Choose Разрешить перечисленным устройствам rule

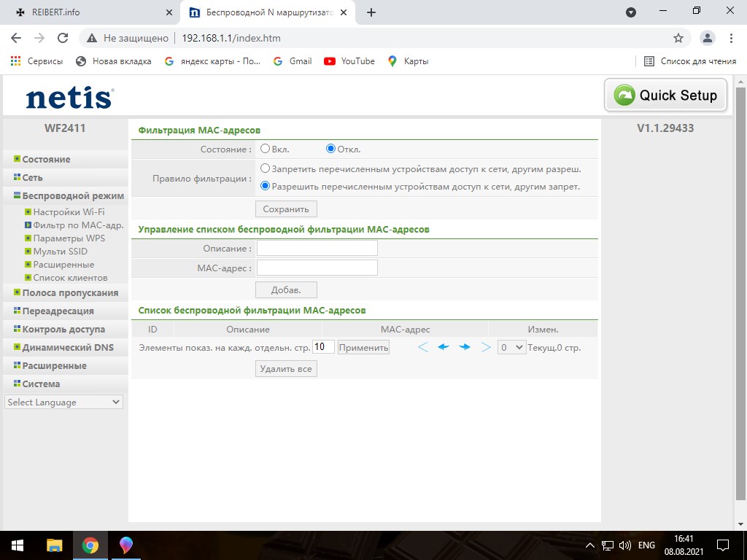pos(265,186)
